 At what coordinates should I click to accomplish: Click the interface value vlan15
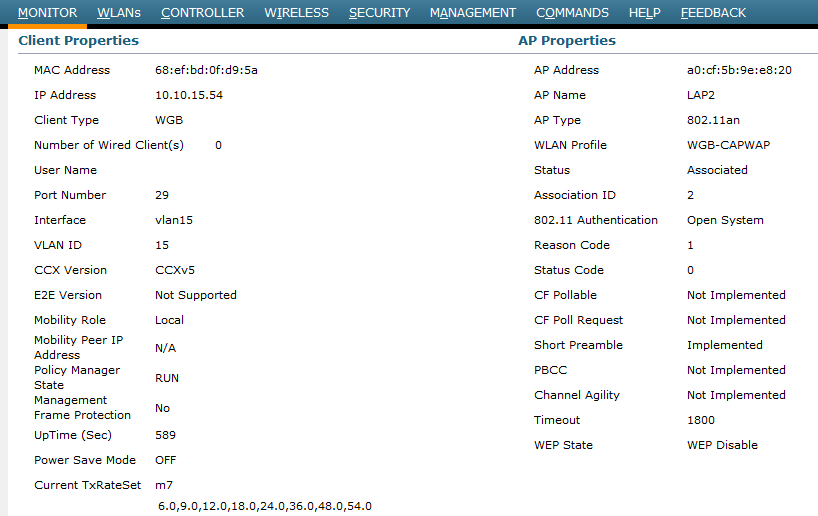click(174, 220)
